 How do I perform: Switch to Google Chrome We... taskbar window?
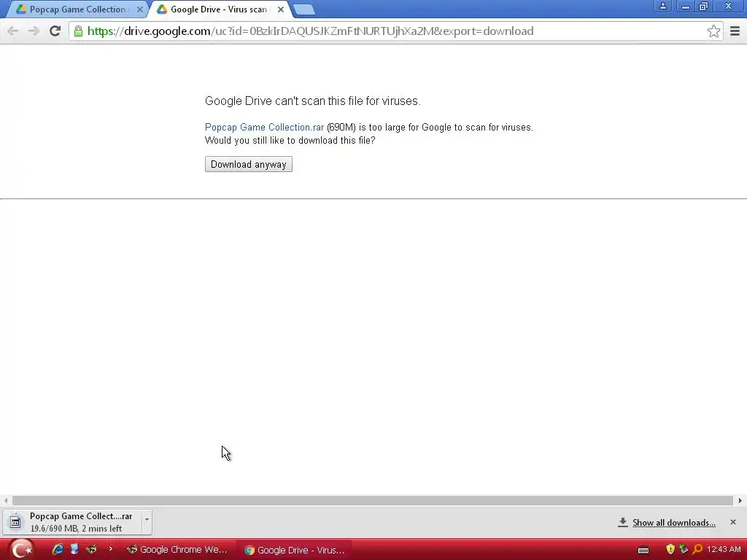point(177,550)
